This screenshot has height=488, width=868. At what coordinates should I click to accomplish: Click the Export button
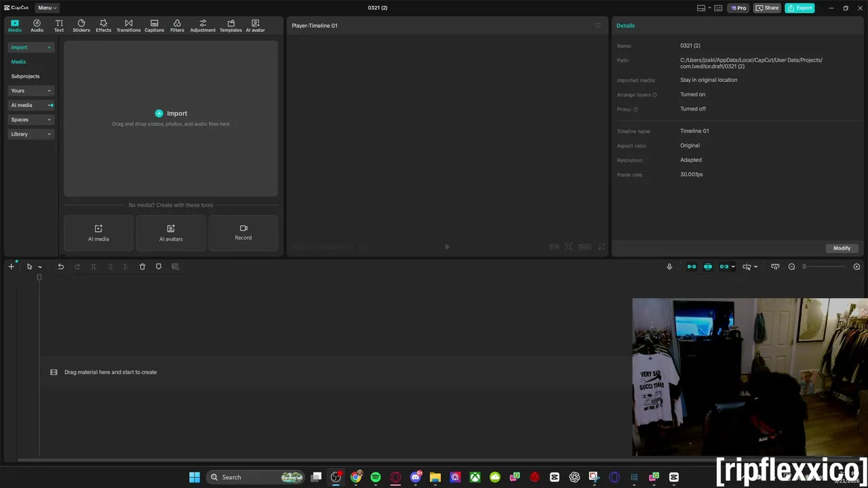tap(800, 8)
